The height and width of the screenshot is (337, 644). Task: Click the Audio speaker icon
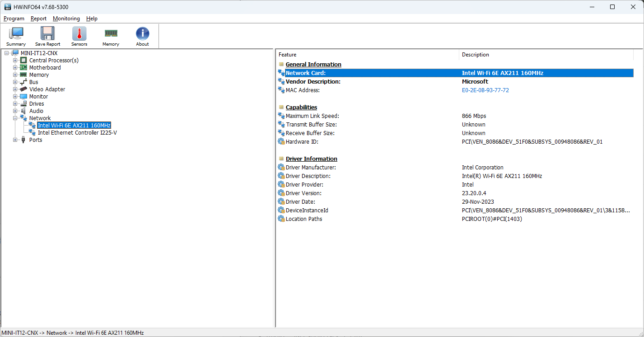tap(23, 111)
